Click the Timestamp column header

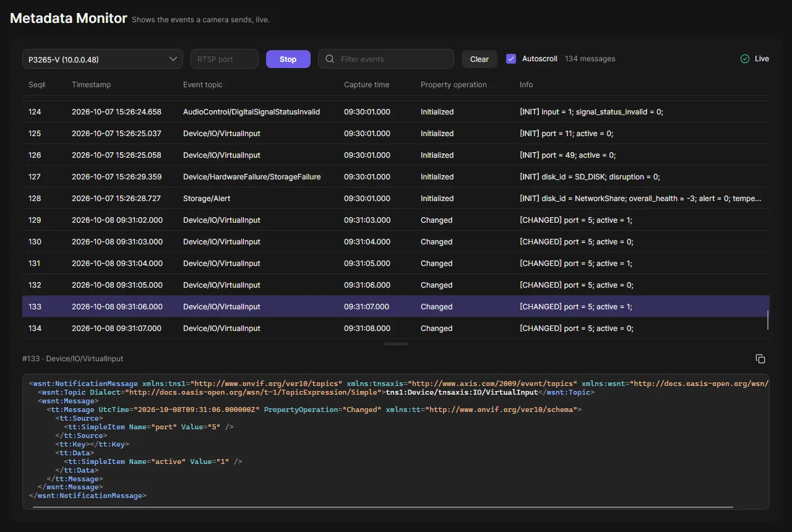(x=92, y=85)
